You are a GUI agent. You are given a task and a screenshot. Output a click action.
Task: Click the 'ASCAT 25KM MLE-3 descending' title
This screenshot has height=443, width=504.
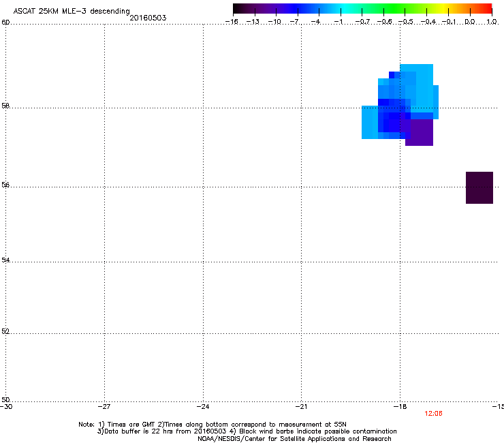tap(72, 11)
